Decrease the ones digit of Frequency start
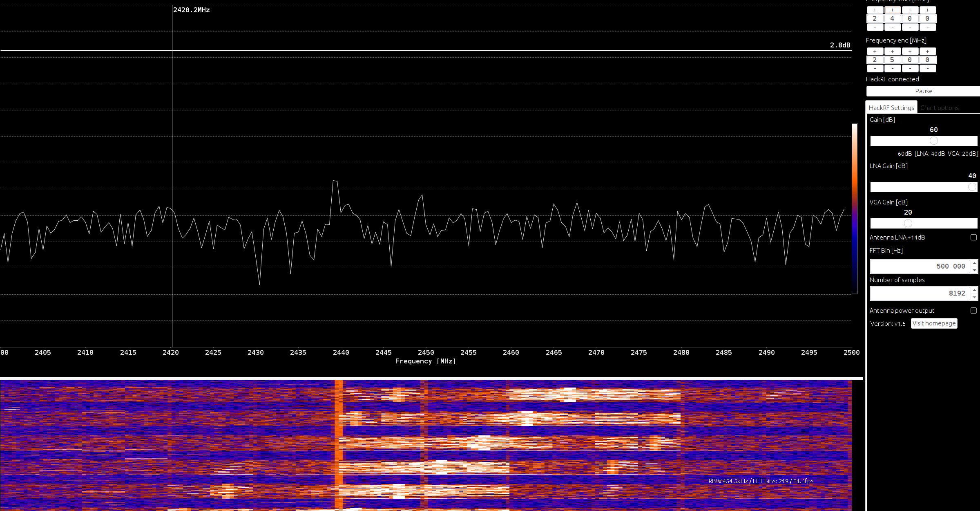Viewport: 980px width, 511px height. point(927,27)
